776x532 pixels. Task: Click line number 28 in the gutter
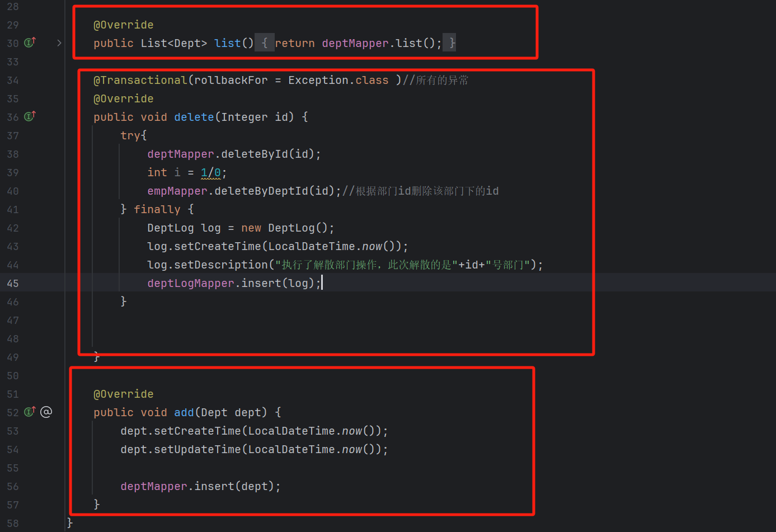tap(13, 6)
